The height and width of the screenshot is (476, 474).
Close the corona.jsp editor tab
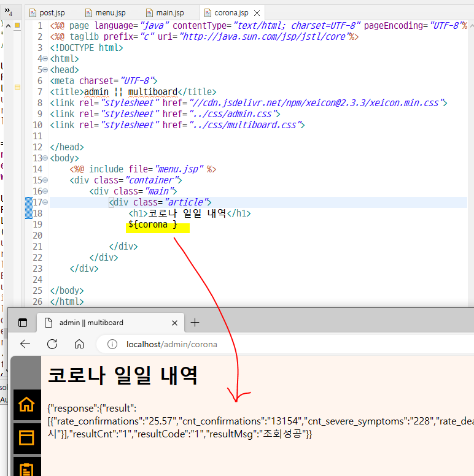click(257, 13)
